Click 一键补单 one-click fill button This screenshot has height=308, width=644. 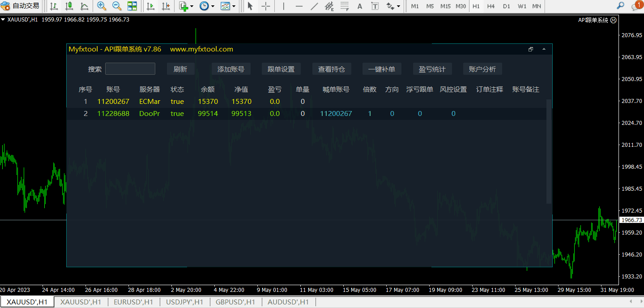coord(382,69)
